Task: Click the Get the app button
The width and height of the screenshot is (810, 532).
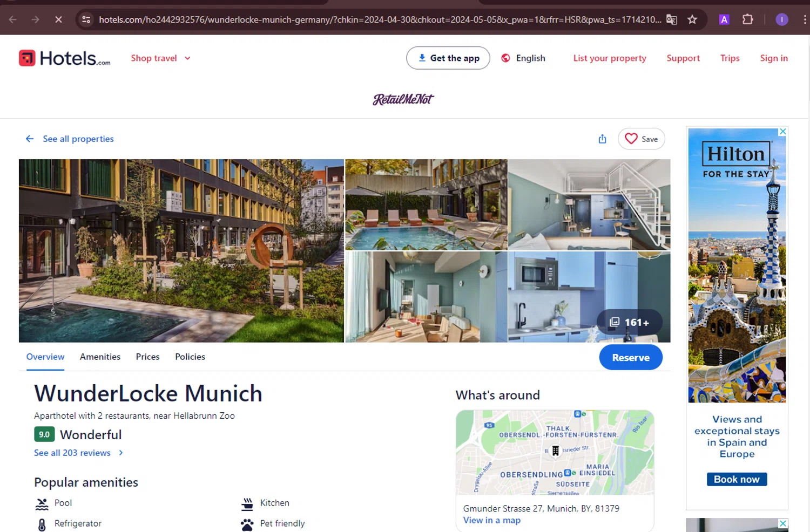Action: click(448, 58)
